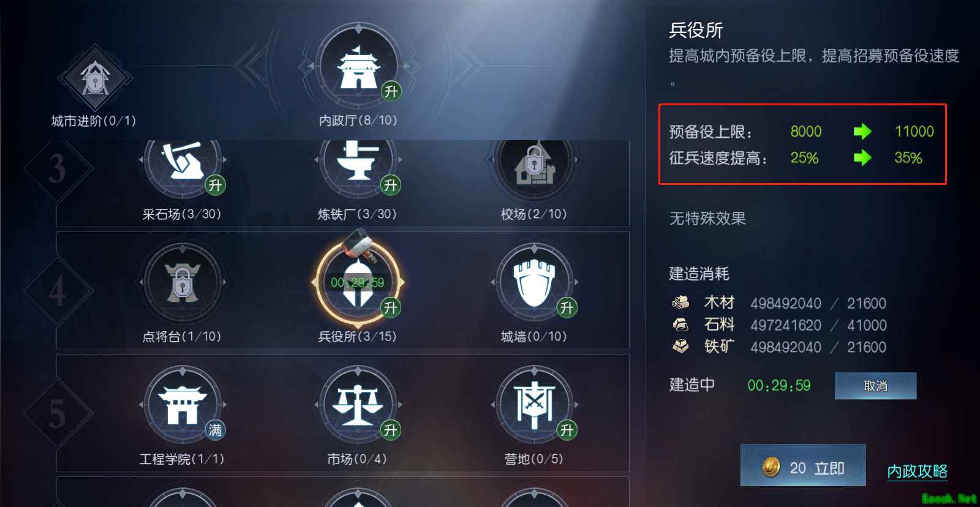Open the 营地 banner icon
The width and height of the screenshot is (980, 507).
pos(535,405)
